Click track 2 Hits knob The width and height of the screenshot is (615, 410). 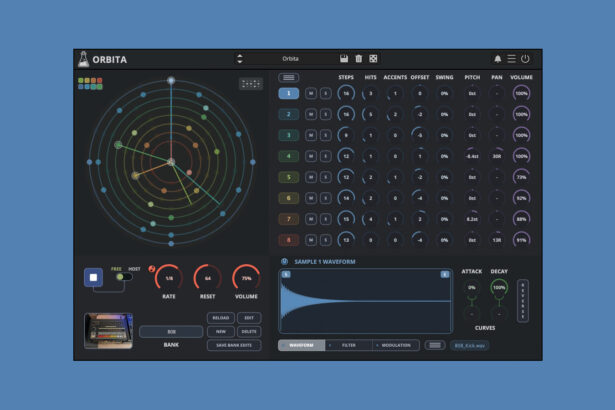370,114
